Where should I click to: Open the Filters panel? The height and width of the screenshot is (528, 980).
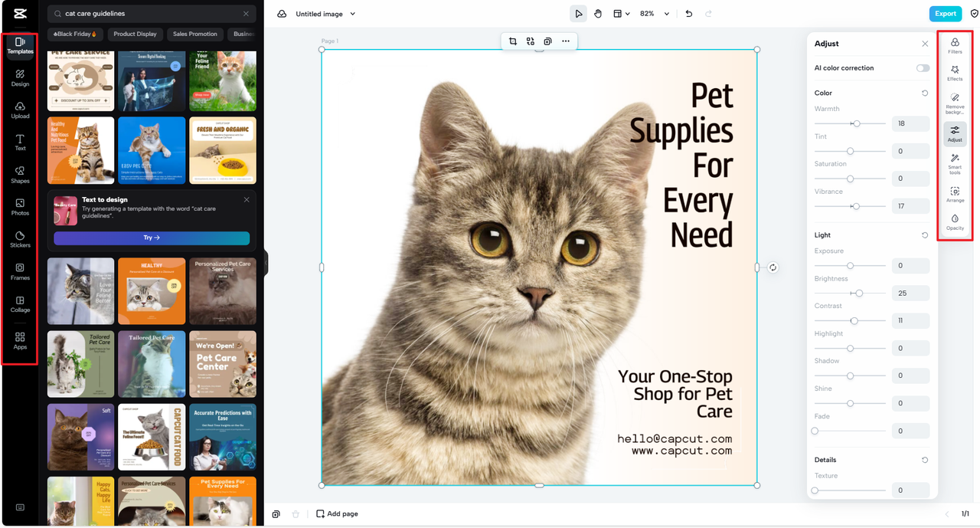point(955,45)
